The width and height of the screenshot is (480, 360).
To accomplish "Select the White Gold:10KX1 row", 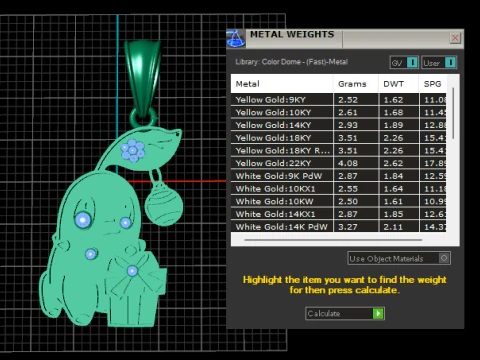I will point(339,188).
